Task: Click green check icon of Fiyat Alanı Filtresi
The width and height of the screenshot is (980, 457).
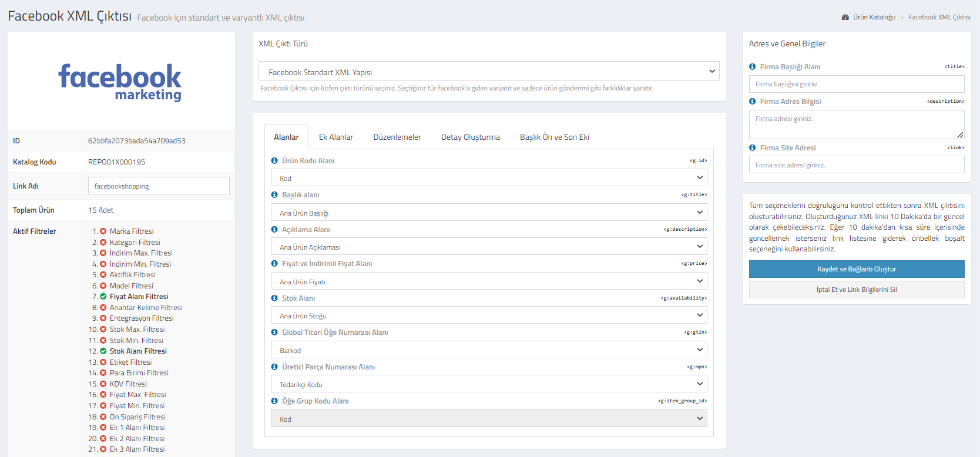Action: click(x=103, y=296)
